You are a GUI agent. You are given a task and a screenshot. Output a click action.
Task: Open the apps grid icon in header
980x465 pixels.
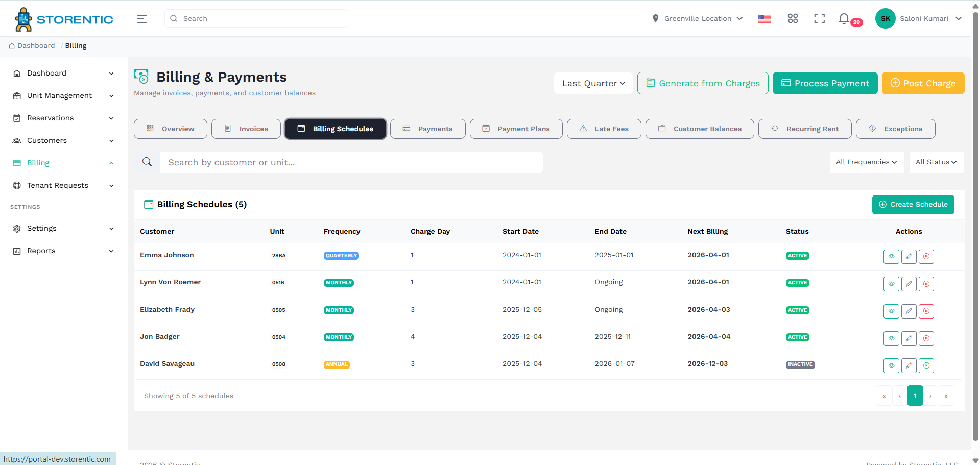[x=793, y=18]
